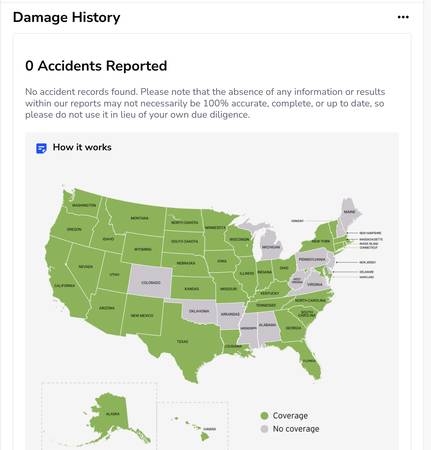Click the blue How it works note icon
The image size is (431, 450).
pyautogui.click(x=41, y=148)
